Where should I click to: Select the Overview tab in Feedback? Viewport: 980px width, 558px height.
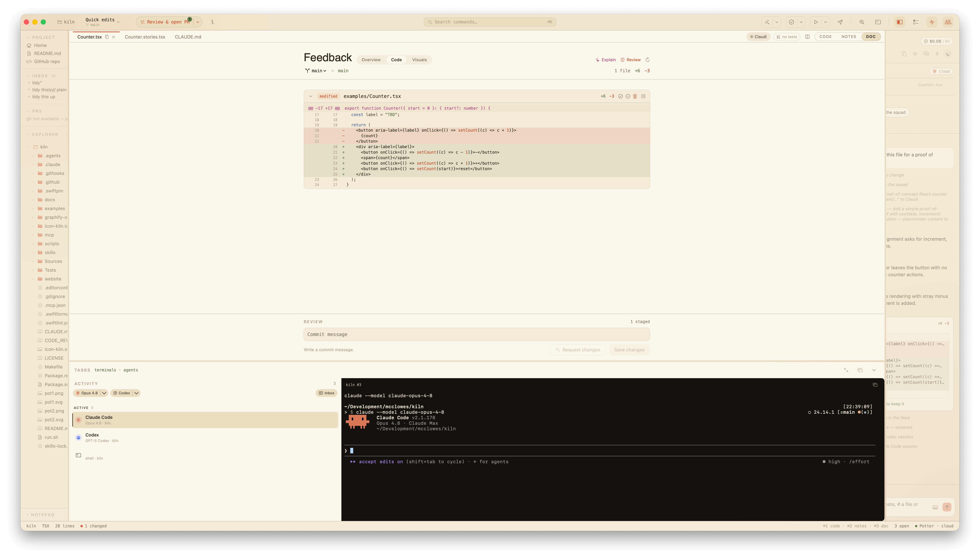click(371, 59)
